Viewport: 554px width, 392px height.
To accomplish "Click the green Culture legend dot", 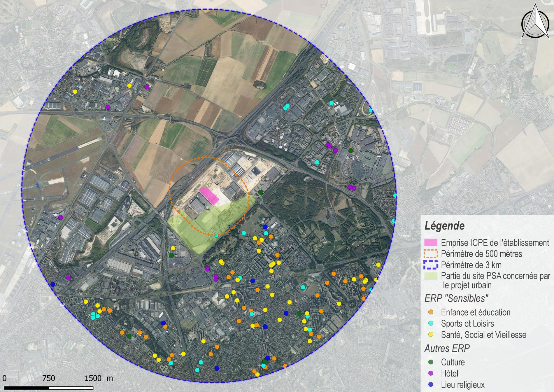I will coord(430,362).
